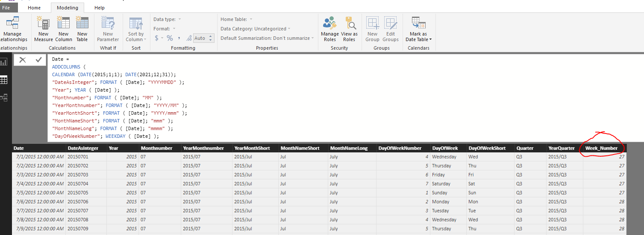Click the Sun cell in DayOfWeekShort
Screen dimensions: 644x235
490,193
